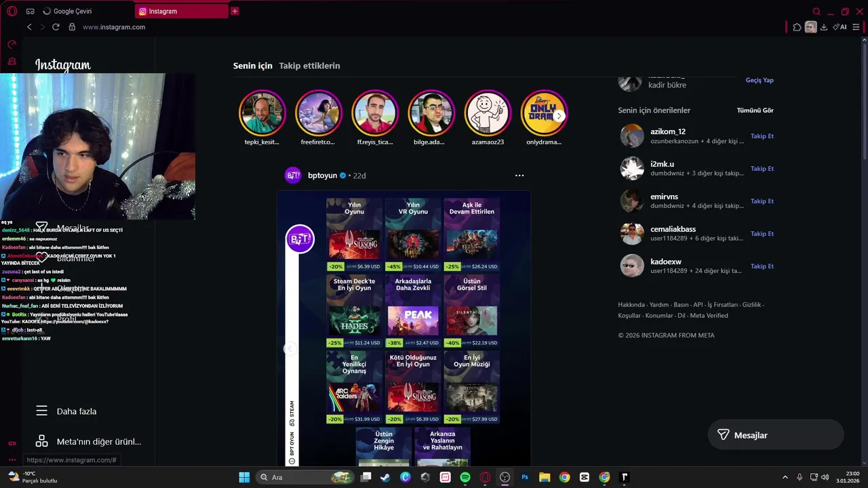
Task: Open the Opera AI assistant
Action: point(840,27)
